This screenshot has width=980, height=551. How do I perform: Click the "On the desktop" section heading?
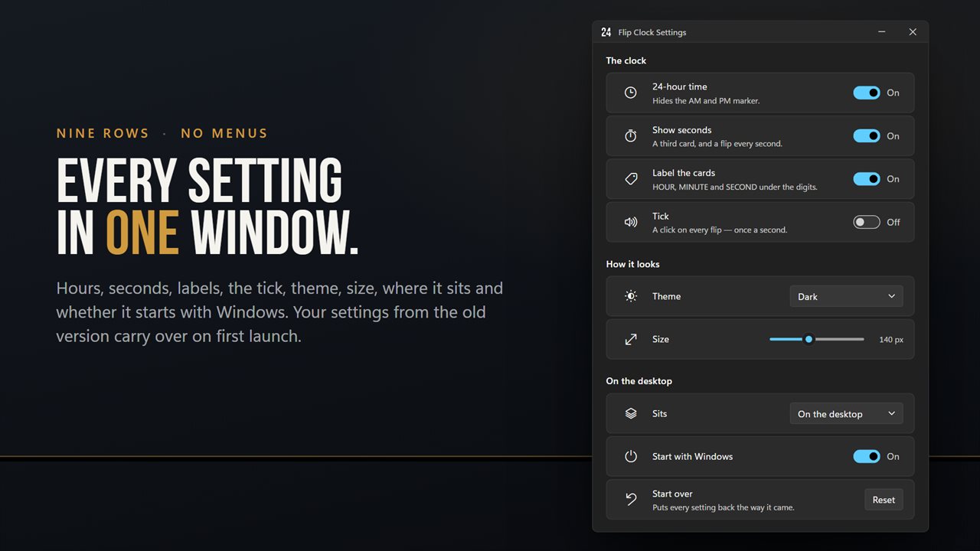(x=639, y=381)
